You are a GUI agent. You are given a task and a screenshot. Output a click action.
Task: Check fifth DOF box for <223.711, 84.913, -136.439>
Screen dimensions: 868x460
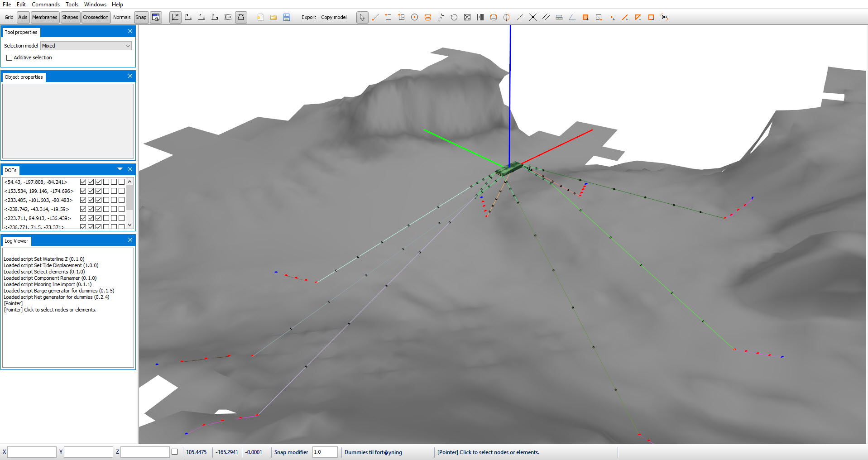pyautogui.click(x=114, y=218)
